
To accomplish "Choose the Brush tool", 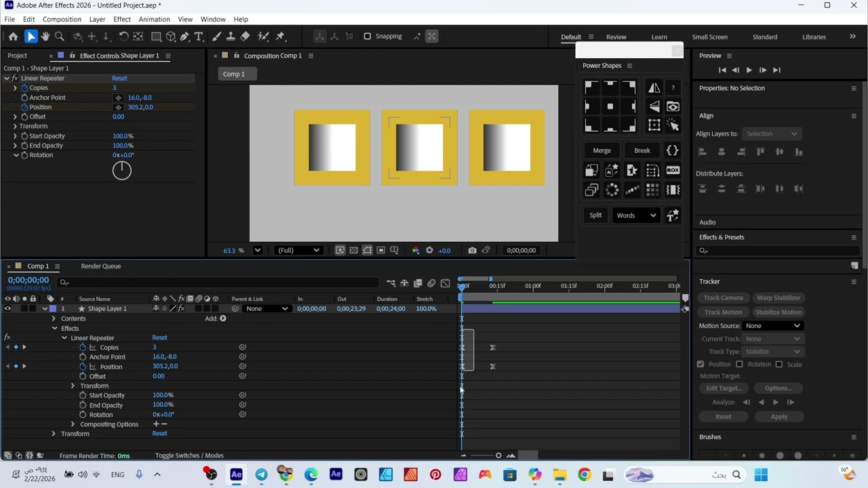I will [x=217, y=37].
